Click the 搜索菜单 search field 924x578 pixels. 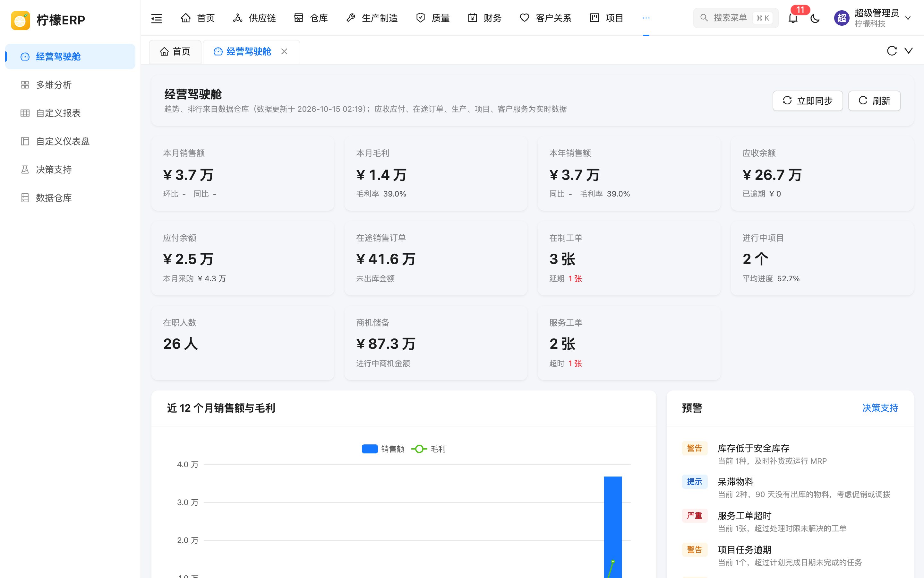(x=736, y=18)
